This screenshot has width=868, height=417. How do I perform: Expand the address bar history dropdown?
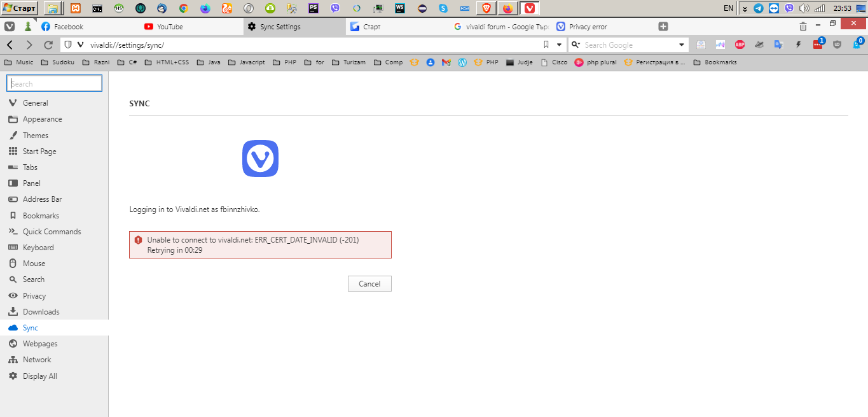coord(560,45)
